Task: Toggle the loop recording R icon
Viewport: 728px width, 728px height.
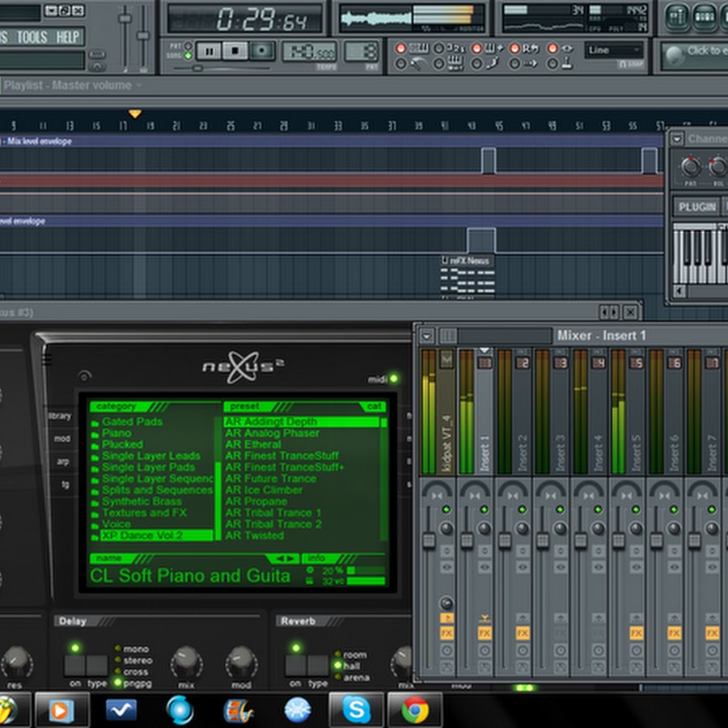Action: tap(530, 49)
